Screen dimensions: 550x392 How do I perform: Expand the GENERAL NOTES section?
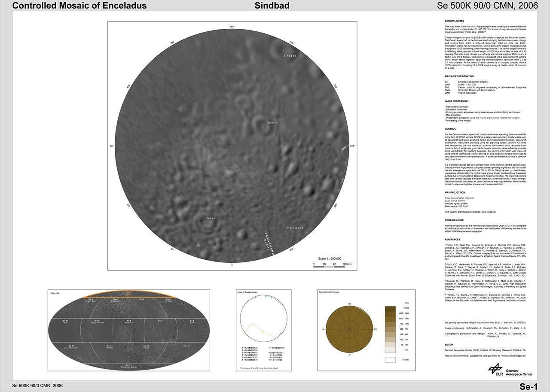[x=455, y=20]
